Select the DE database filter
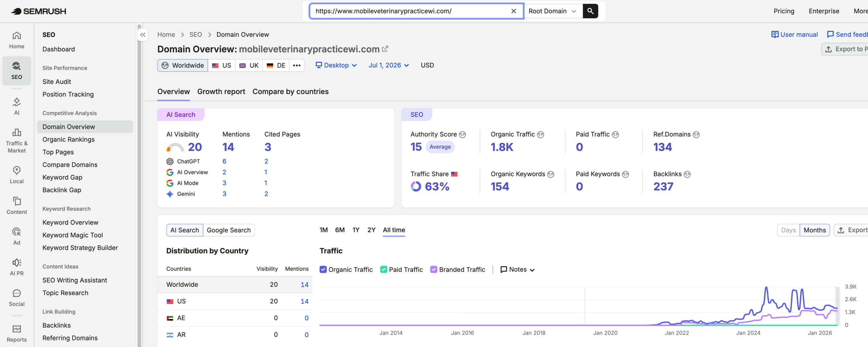Image resolution: width=868 pixels, height=347 pixels. pos(276,65)
